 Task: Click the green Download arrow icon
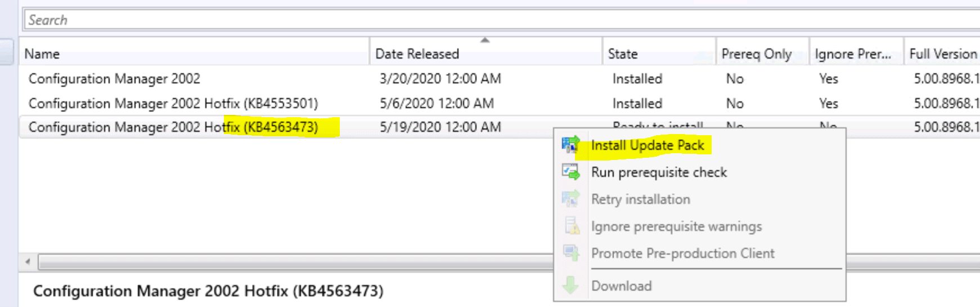[571, 286]
